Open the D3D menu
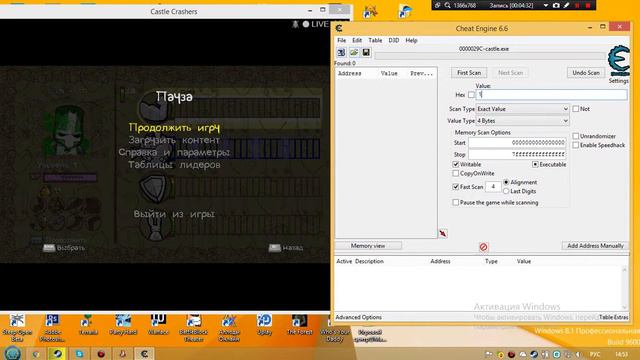640x360 pixels. (x=393, y=40)
